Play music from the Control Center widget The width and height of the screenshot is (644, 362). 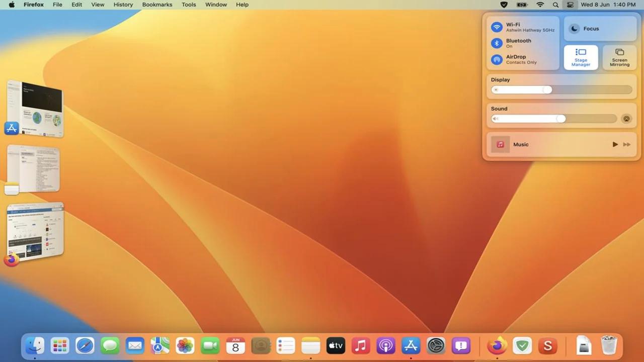click(615, 144)
